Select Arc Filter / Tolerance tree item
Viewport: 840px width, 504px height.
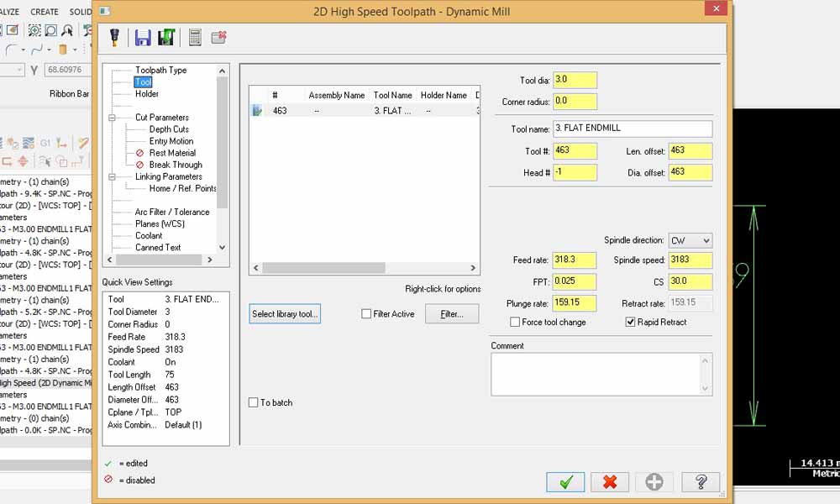[172, 212]
